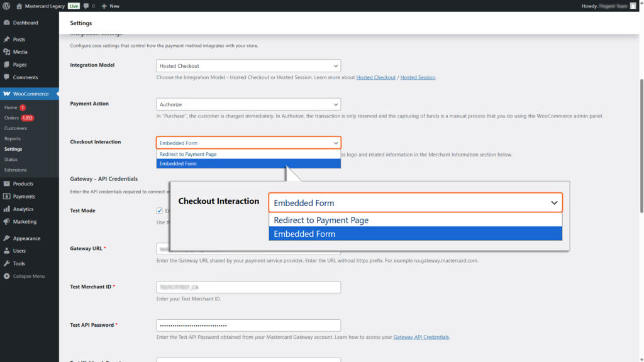Click inside the Test Merchant ID field
Screen dimensions: 644x362
[248, 287]
